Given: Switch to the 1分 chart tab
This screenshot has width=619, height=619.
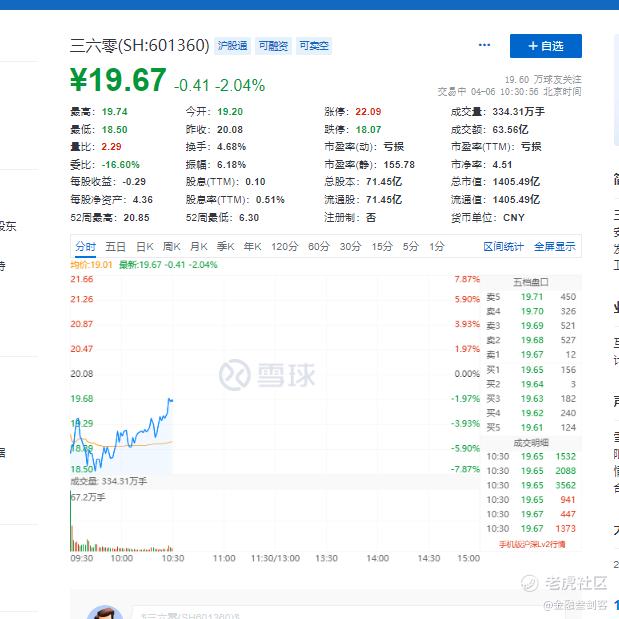Looking at the screenshot, I should [x=437, y=247].
